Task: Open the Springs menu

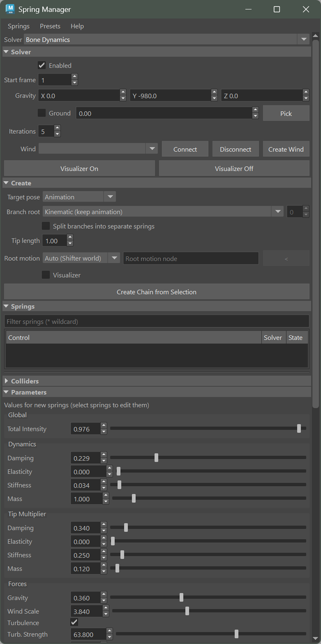Action: [x=19, y=26]
